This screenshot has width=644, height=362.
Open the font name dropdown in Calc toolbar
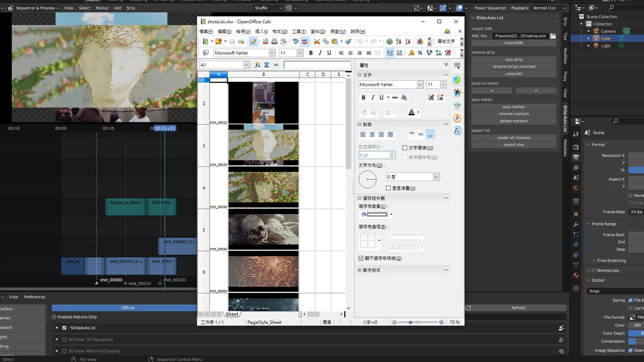[x=272, y=53]
